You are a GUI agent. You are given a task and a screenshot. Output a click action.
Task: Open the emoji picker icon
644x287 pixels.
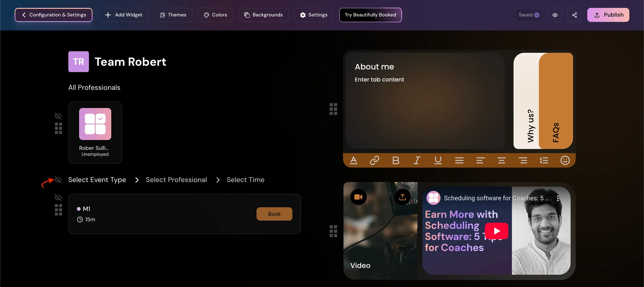pyautogui.click(x=565, y=160)
